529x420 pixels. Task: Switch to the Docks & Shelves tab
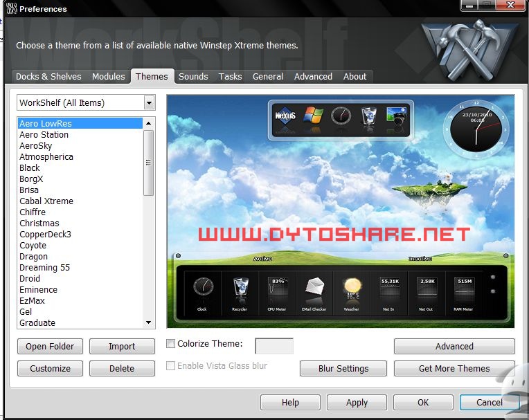tap(48, 77)
